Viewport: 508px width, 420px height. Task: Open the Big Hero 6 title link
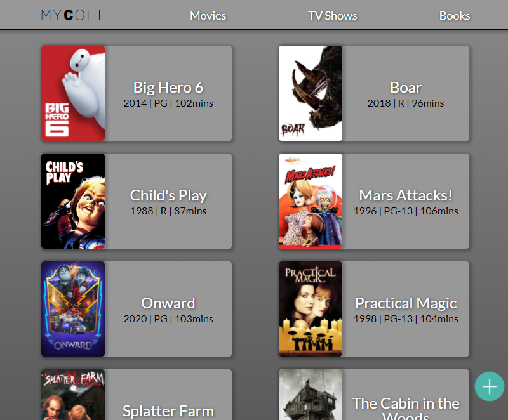click(168, 88)
